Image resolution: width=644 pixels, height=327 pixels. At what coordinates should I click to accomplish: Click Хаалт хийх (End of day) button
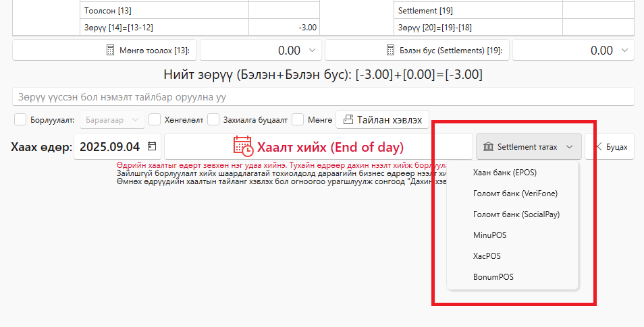point(319,146)
